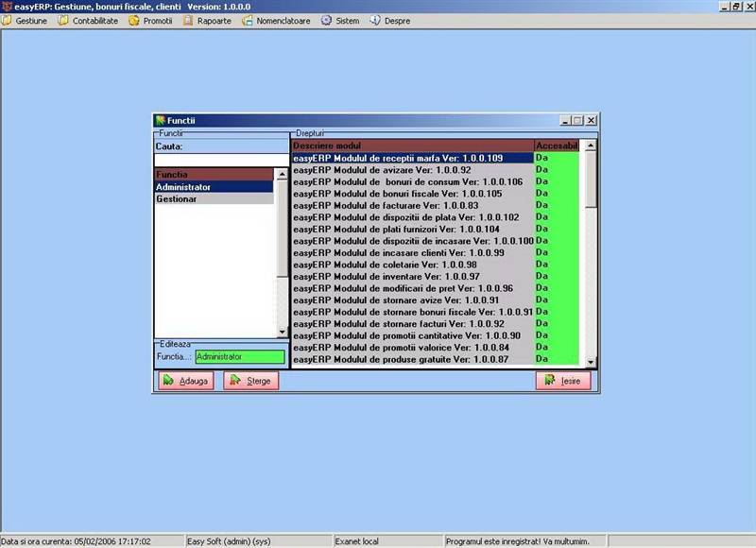
Task: Click the Nomenclatoare menu icon
Action: (x=248, y=21)
